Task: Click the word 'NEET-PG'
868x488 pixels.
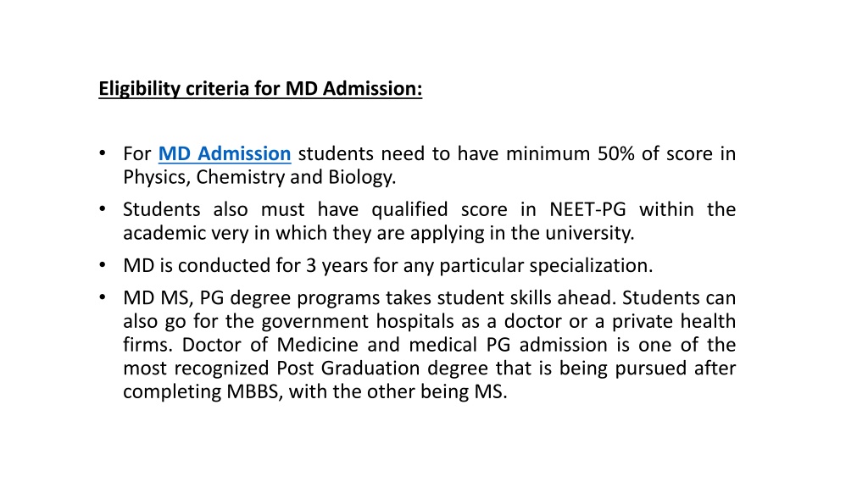Action: point(587,209)
